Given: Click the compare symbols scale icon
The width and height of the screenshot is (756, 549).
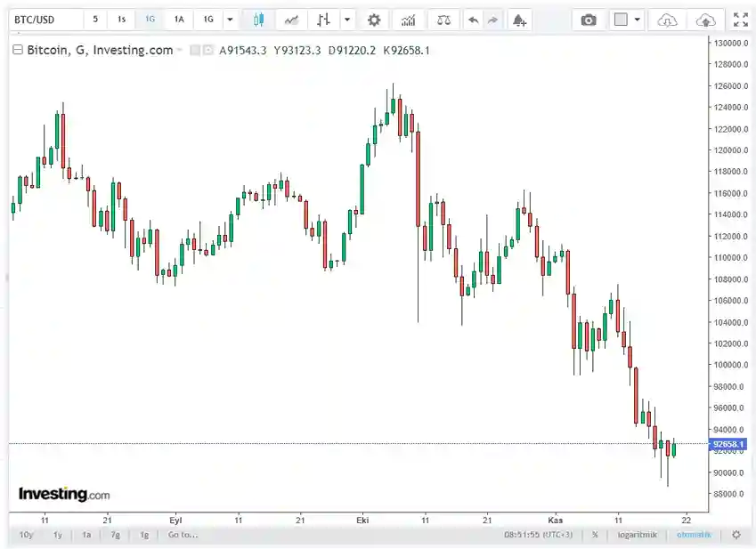Looking at the screenshot, I should (x=443, y=20).
